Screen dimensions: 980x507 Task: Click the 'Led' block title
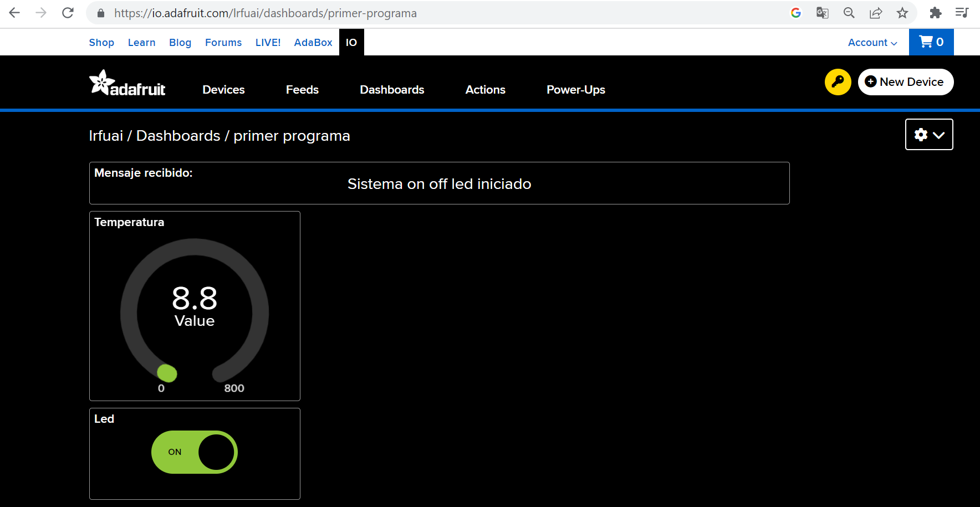[104, 419]
